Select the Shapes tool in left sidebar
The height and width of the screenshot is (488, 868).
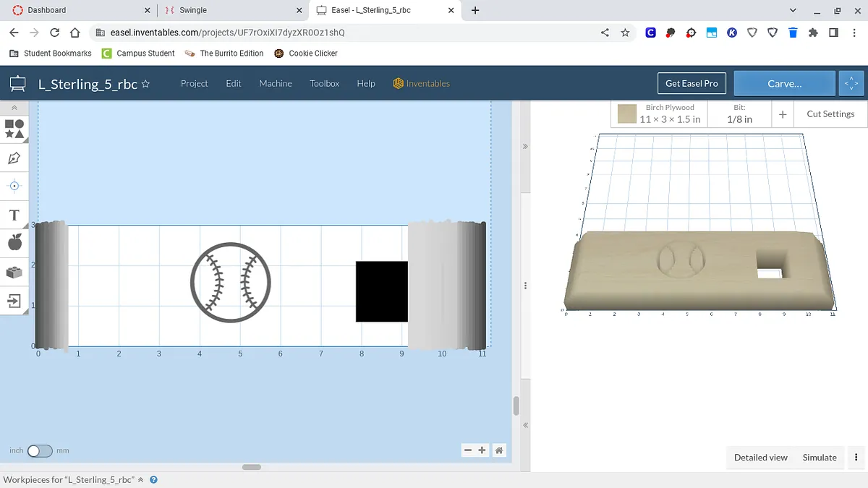click(14, 129)
